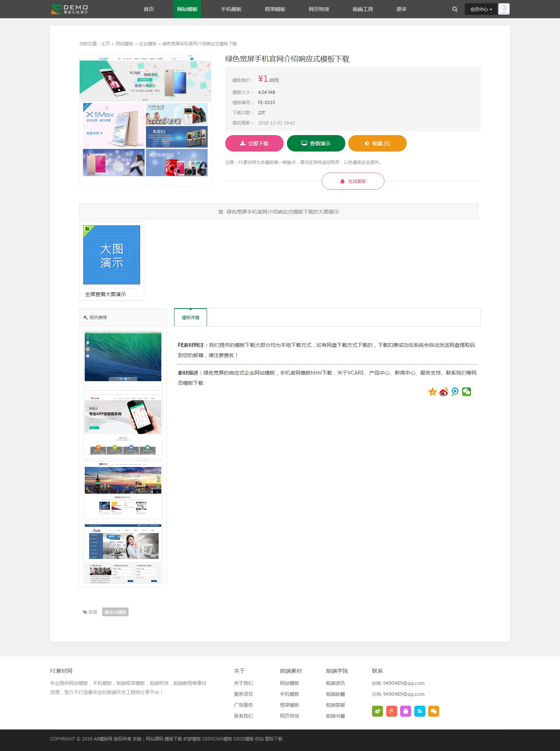Open the purple QQ penguin footer icon
560x751 pixels.
(406, 711)
